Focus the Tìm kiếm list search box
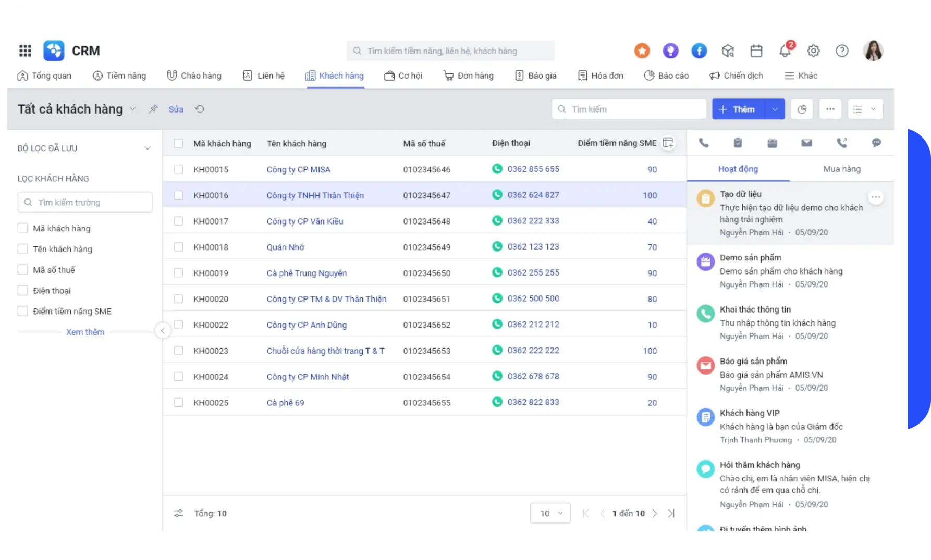The image size is (931, 560). click(x=629, y=109)
